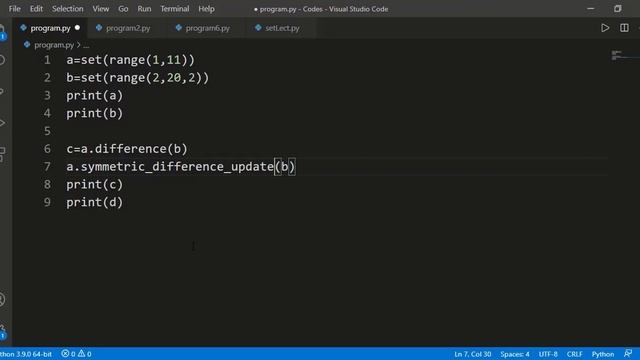Open the Extensions view icon
Screen dimensions: 640x360
(x=2, y=154)
